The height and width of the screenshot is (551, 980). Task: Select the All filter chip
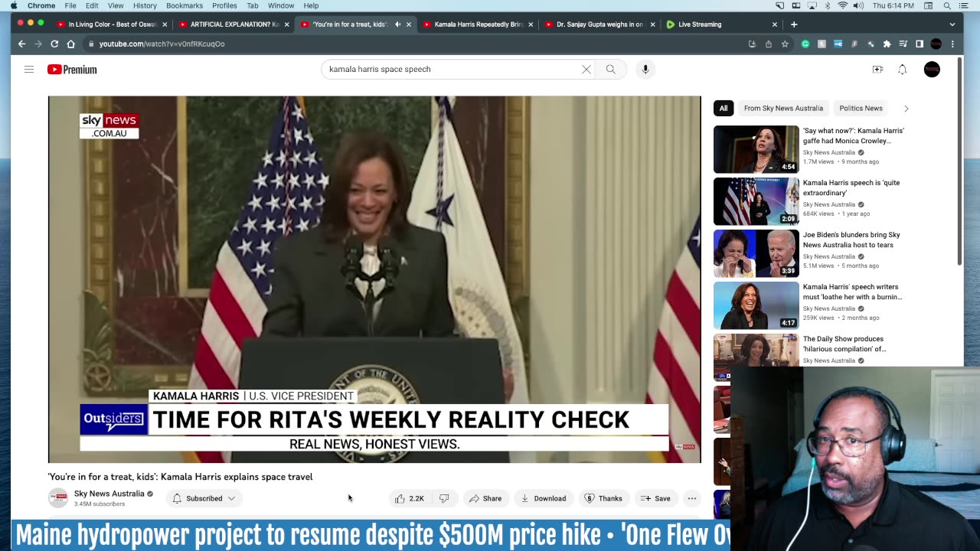click(x=724, y=109)
